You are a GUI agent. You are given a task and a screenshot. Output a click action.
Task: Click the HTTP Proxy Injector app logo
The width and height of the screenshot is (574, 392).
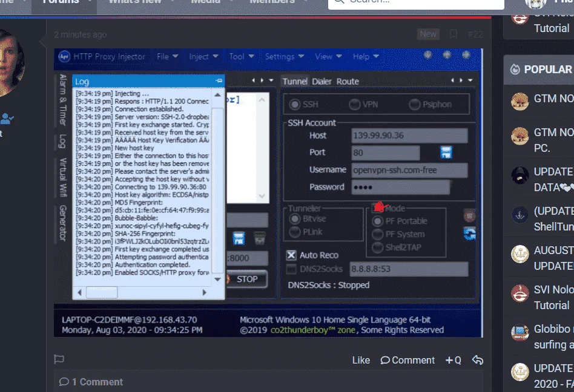(x=64, y=56)
